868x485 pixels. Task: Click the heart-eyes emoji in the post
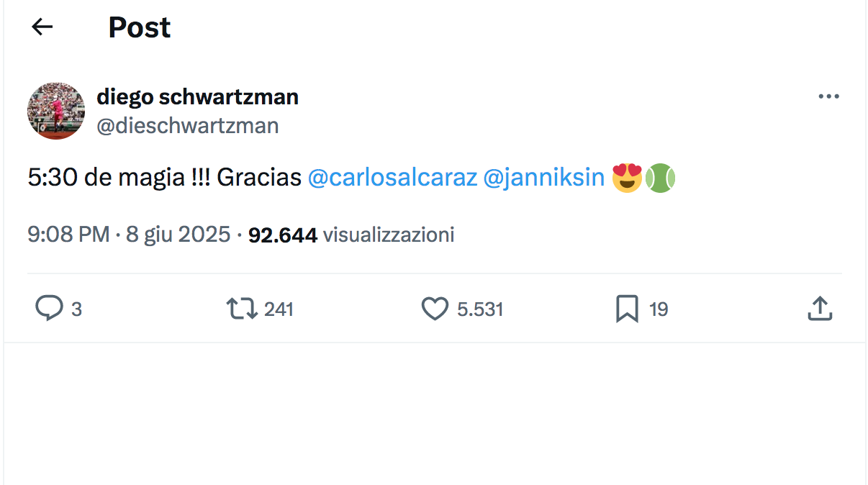click(x=627, y=178)
